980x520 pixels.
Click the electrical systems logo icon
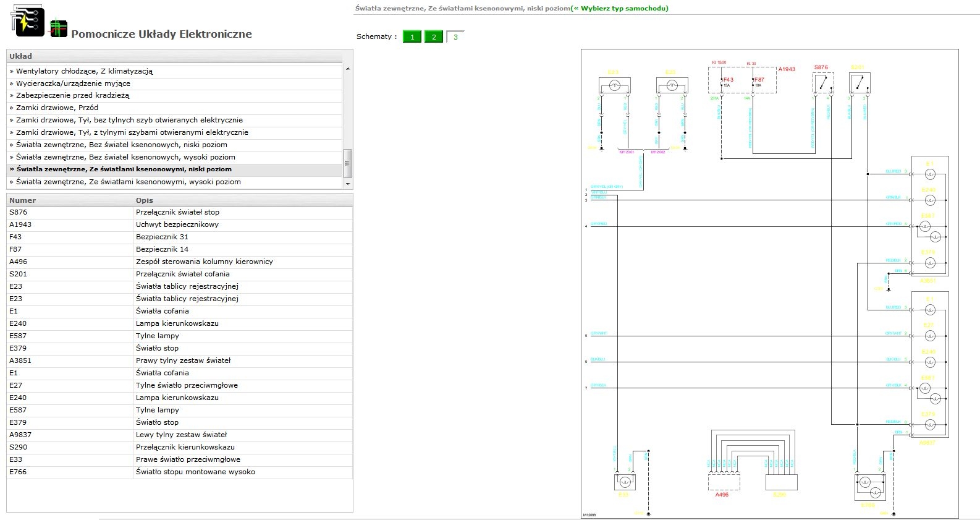tap(27, 22)
